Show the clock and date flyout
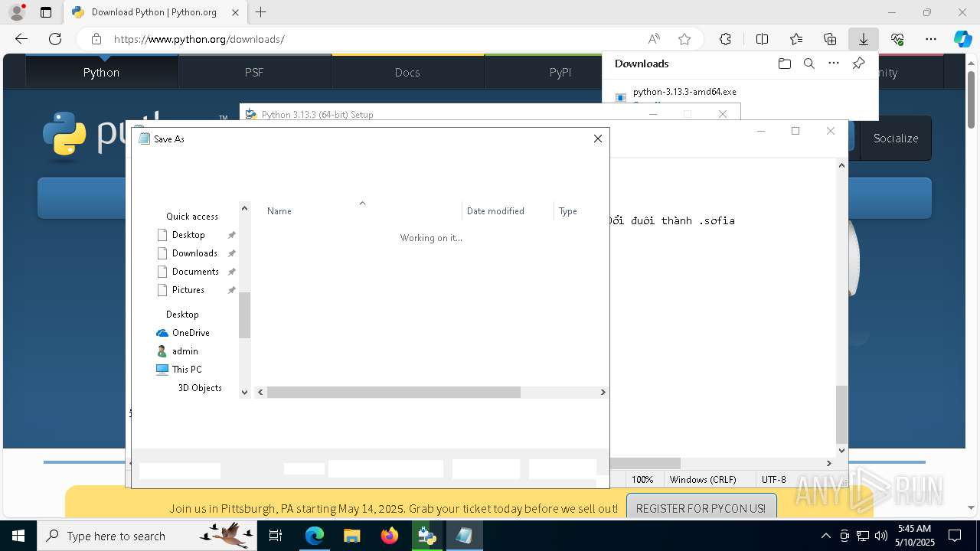 pos(916,536)
